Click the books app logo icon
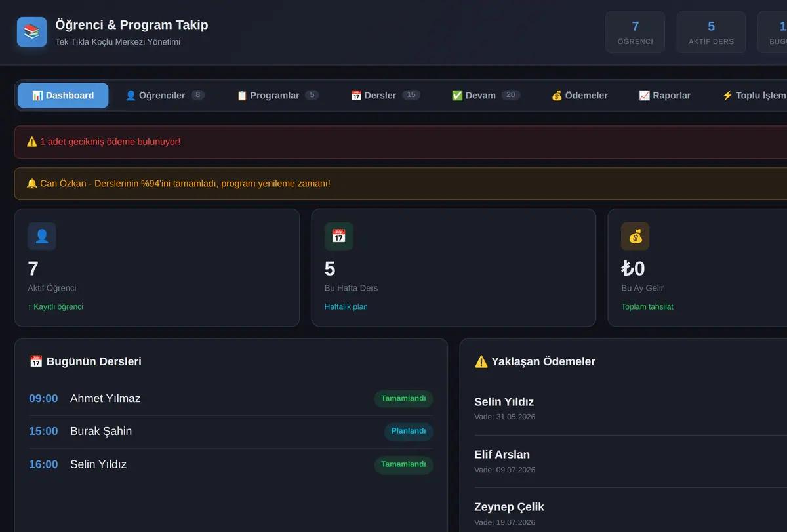Image resolution: width=787 pixels, height=532 pixels. click(31, 31)
